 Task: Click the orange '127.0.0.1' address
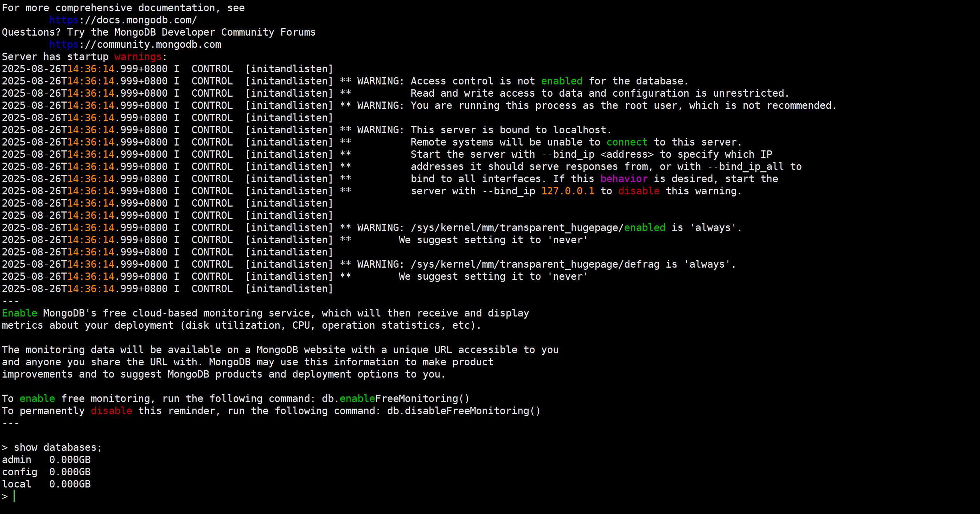tap(568, 191)
